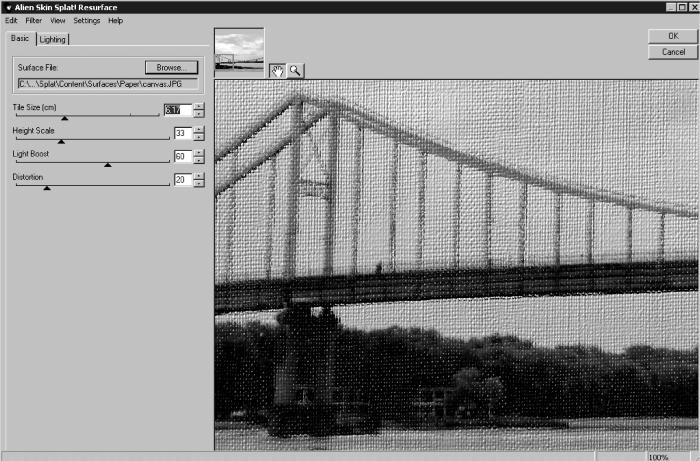Image resolution: width=700 pixels, height=461 pixels.
Task: Decrease Tile Size with down arrow
Action: point(199,114)
